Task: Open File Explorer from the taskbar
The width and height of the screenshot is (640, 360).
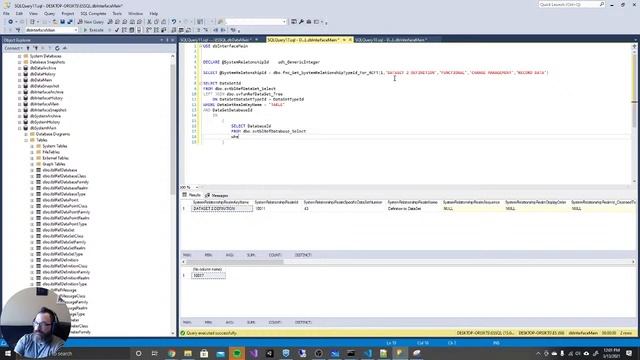Action: [x=188, y=353]
